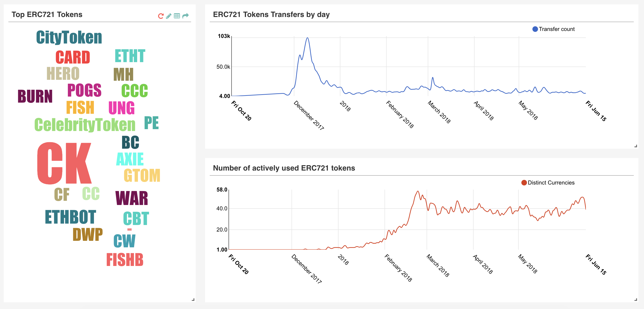Open table view of Top ERC721 Tokens
This screenshot has height=309, width=644.
pyautogui.click(x=177, y=16)
